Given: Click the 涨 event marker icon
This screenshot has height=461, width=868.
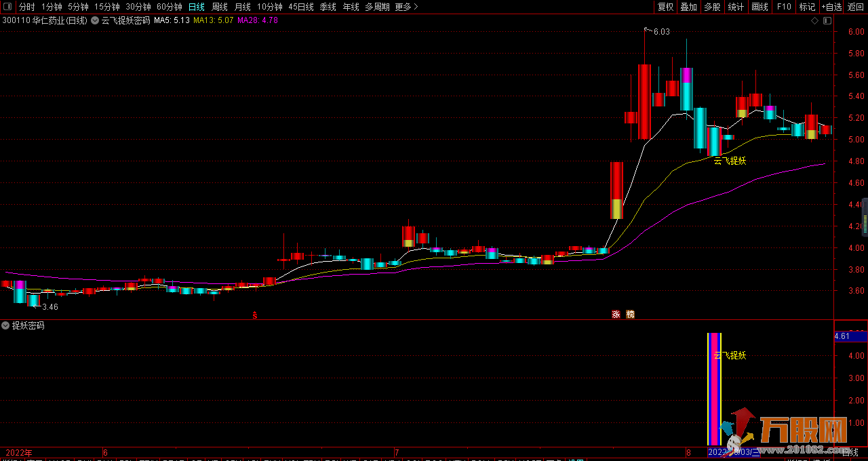Looking at the screenshot, I should pyautogui.click(x=616, y=315).
